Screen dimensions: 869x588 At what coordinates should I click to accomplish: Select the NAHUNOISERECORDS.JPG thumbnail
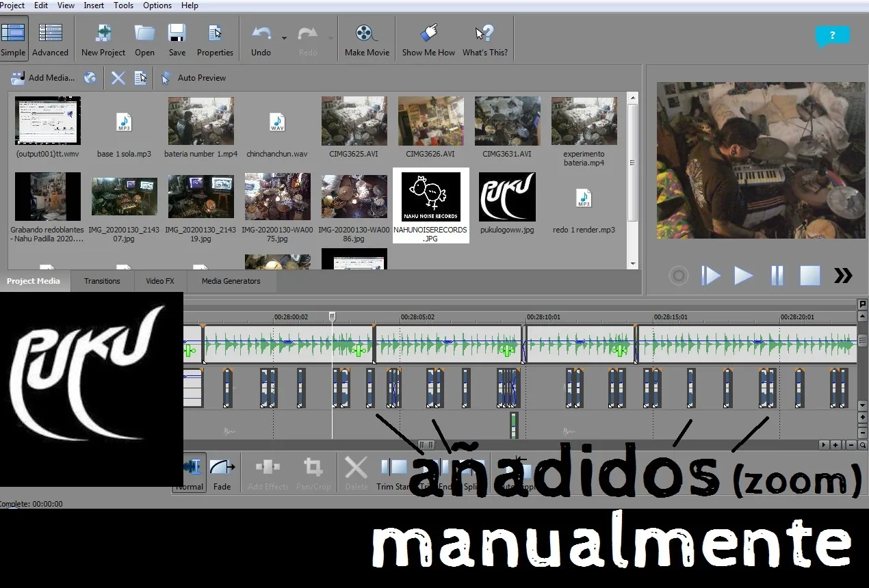coord(431,204)
